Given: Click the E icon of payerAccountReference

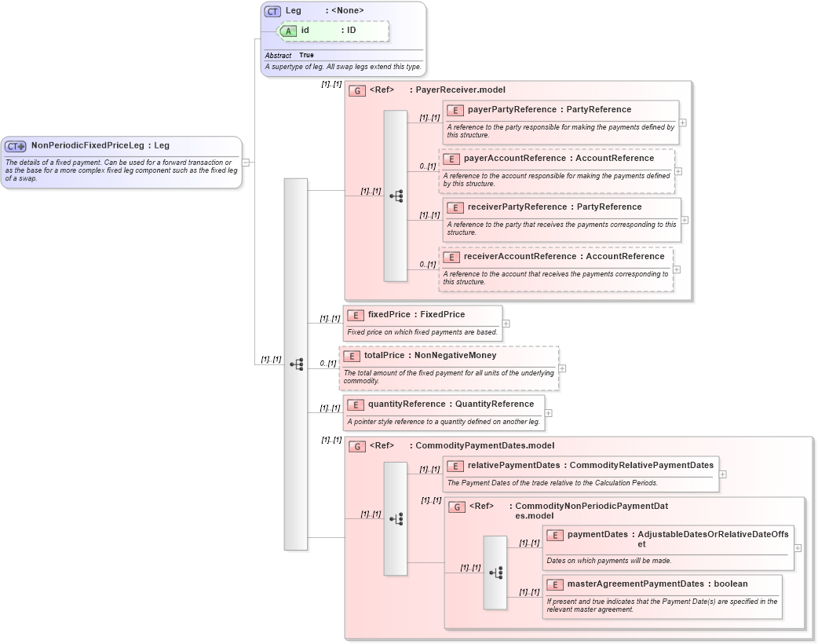Looking at the screenshot, I should tap(451, 159).
